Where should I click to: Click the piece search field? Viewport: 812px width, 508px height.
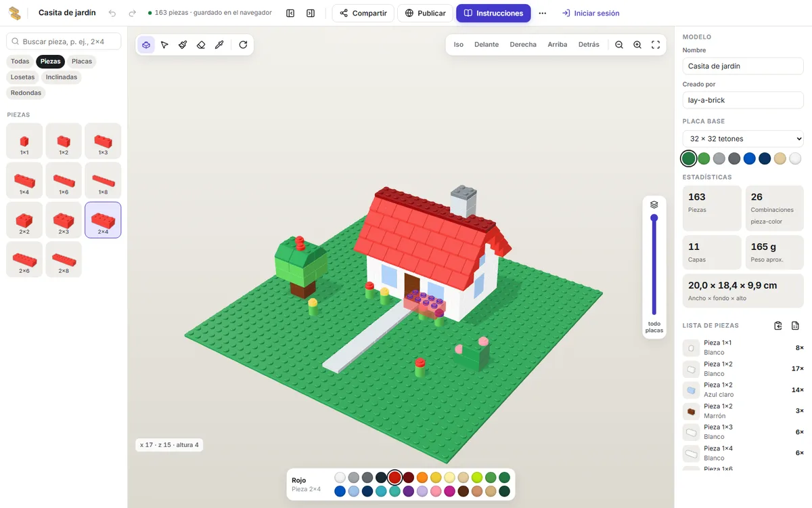click(x=64, y=41)
